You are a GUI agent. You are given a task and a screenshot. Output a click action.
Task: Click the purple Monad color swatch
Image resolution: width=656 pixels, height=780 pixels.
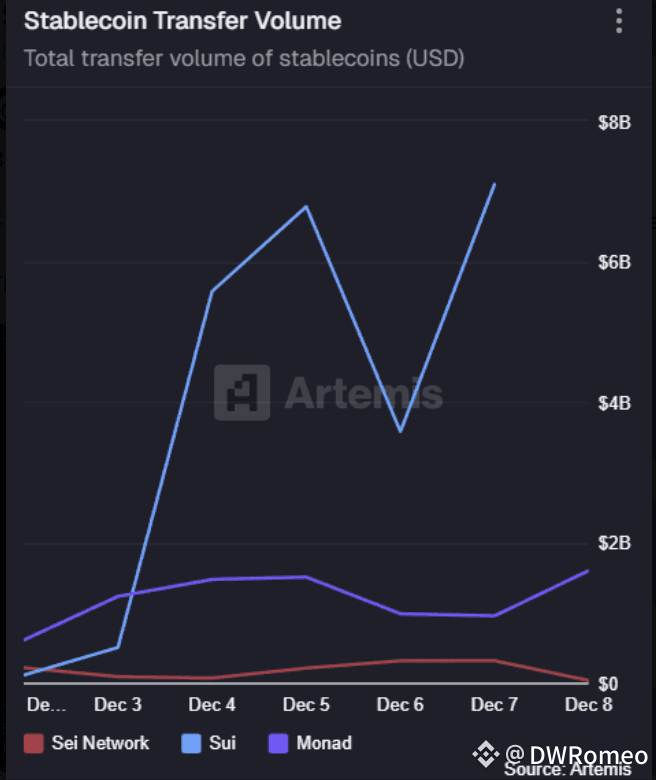click(279, 743)
